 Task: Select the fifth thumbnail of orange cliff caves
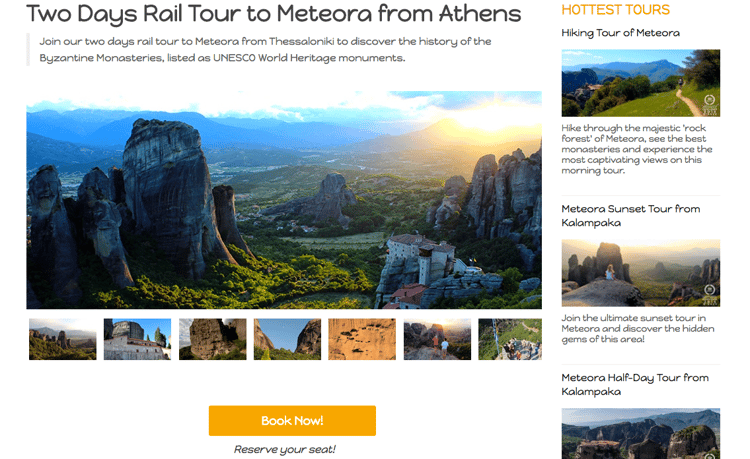(x=362, y=339)
